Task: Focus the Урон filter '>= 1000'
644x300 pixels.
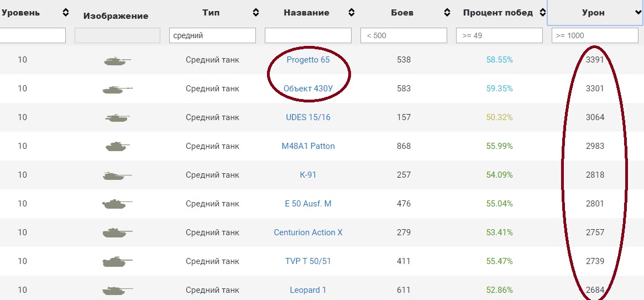Action: (595, 35)
